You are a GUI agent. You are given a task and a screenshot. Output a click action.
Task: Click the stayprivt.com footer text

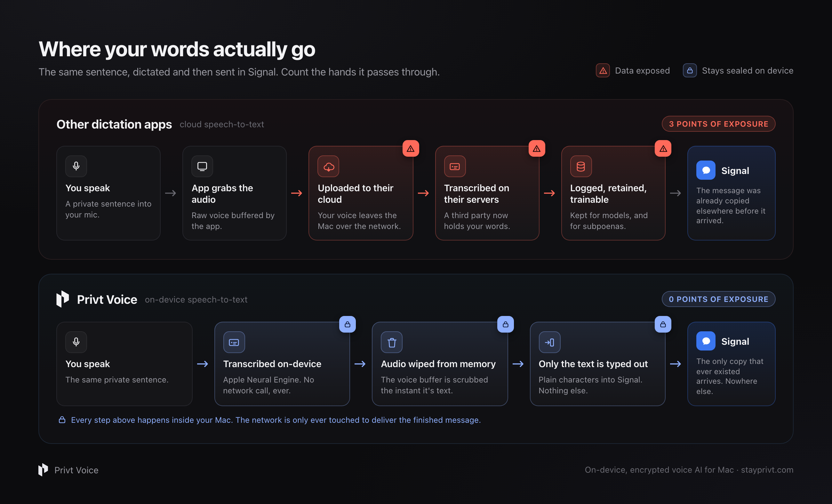pyautogui.click(x=767, y=469)
